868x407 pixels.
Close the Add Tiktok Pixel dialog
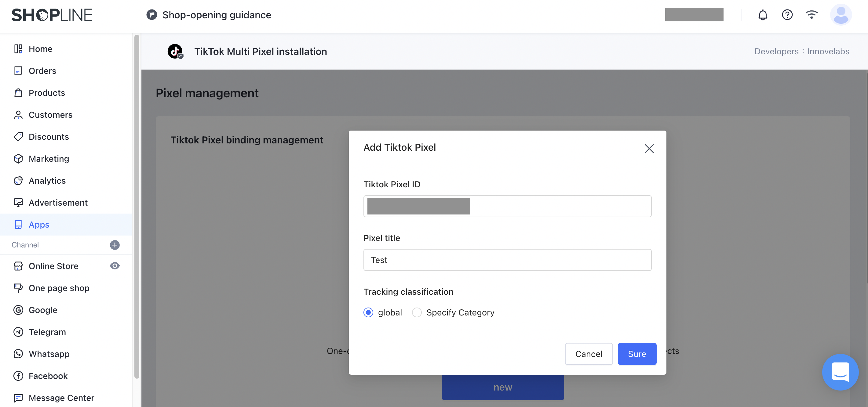click(x=649, y=149)
